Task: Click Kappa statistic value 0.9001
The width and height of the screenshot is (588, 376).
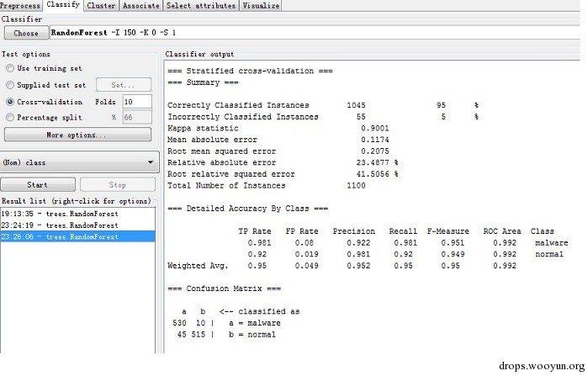Action: click(374, 128)
